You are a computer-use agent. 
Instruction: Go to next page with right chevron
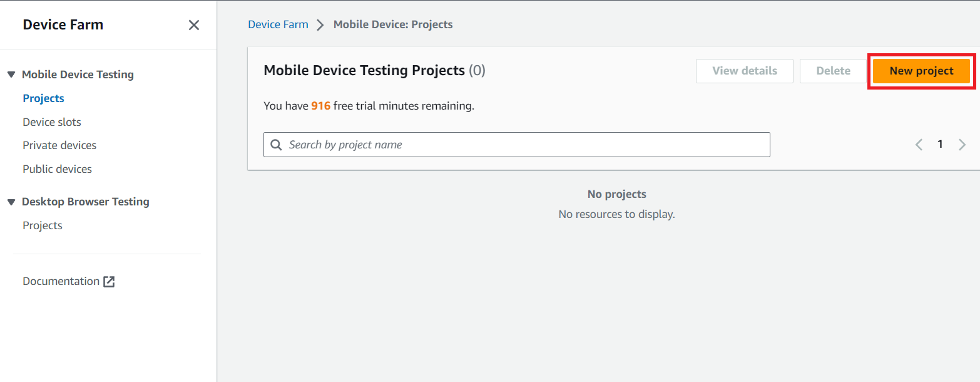point(962,145)
